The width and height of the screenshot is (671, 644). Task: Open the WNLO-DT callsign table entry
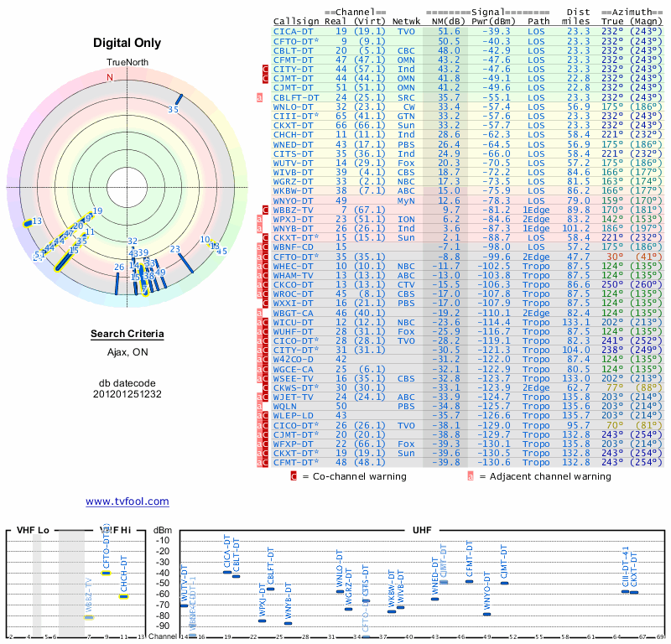tap(293, 107)
